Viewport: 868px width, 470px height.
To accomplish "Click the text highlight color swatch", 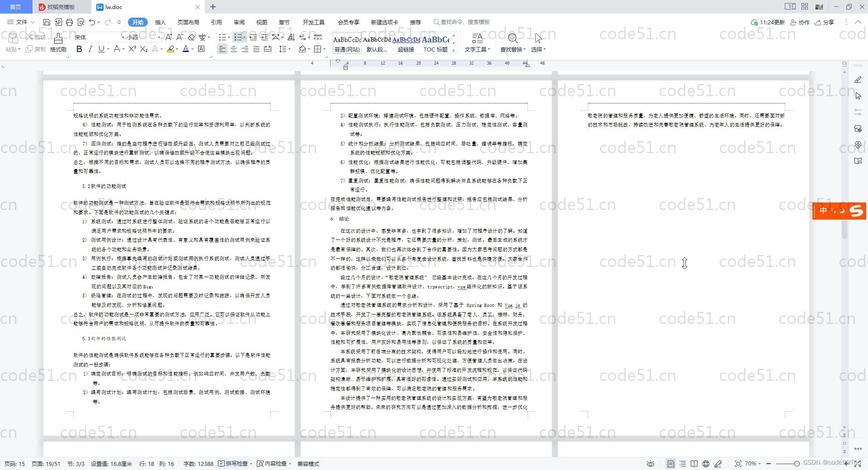I will click(170, 49).
